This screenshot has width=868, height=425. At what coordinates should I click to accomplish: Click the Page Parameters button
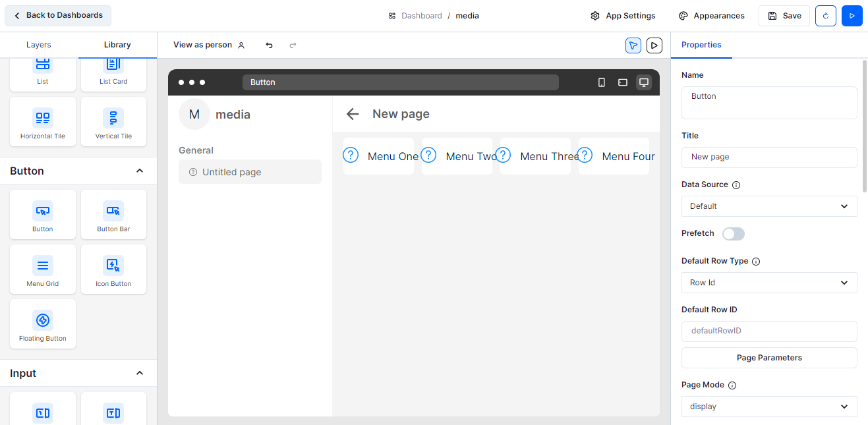pos(768,358)
